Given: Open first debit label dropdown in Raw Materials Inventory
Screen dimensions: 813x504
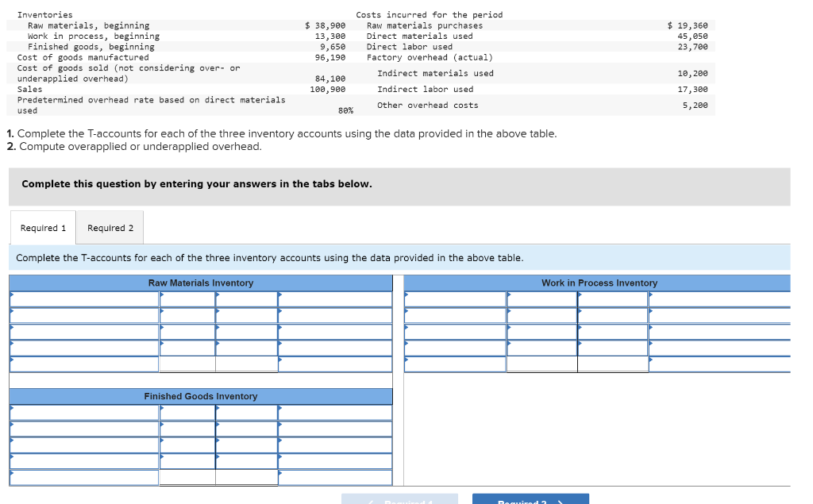Looking at the screenshot, I should coord(79,297).
